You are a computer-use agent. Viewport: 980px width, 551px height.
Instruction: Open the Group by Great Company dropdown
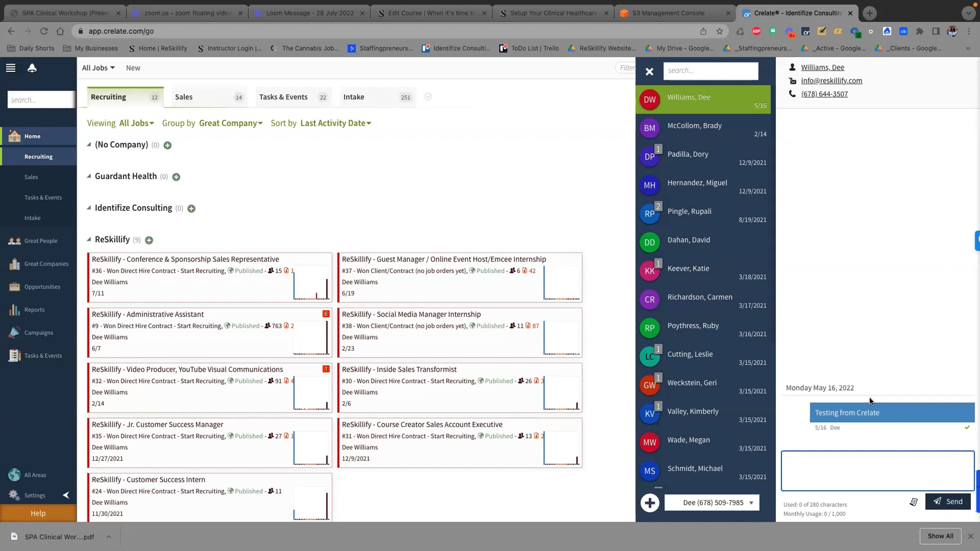tap(231, 123)
